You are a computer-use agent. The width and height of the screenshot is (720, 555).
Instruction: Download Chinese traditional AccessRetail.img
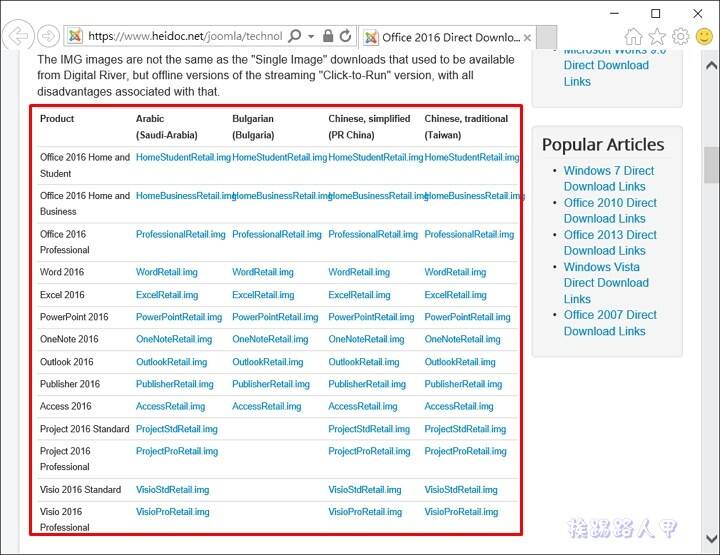pyautogui.click(x=459, y=406)
